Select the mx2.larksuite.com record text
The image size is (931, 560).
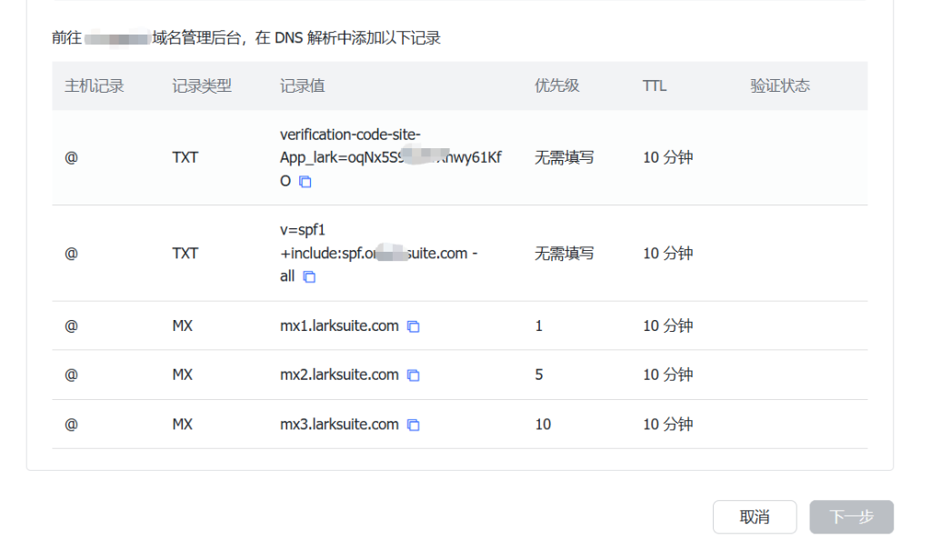point(339,375)
